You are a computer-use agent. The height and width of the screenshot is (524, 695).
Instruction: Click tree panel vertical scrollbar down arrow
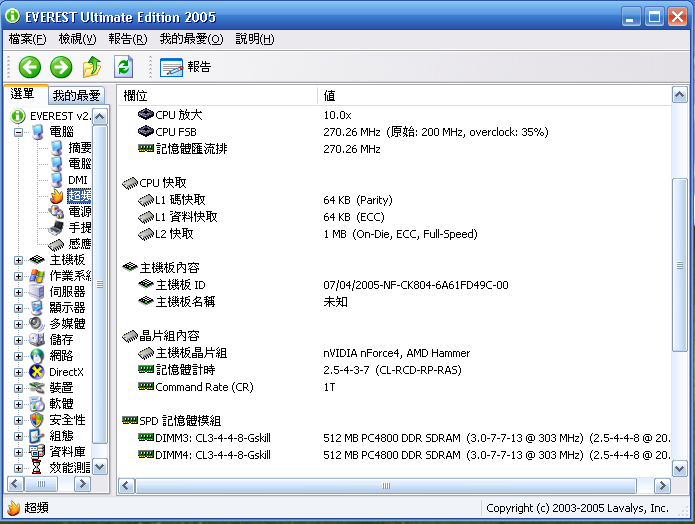pos(100,467)
